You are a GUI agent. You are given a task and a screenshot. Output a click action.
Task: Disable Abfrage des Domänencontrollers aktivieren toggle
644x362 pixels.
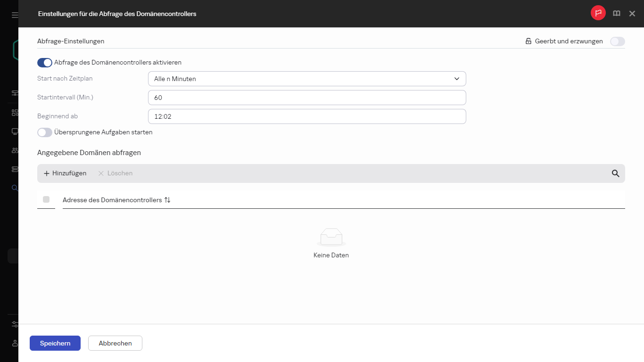click(x=45, y=63)
